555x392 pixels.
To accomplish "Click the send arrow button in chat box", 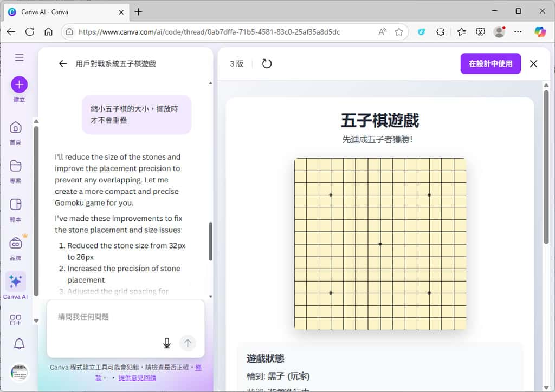I will tap(188, 343).
